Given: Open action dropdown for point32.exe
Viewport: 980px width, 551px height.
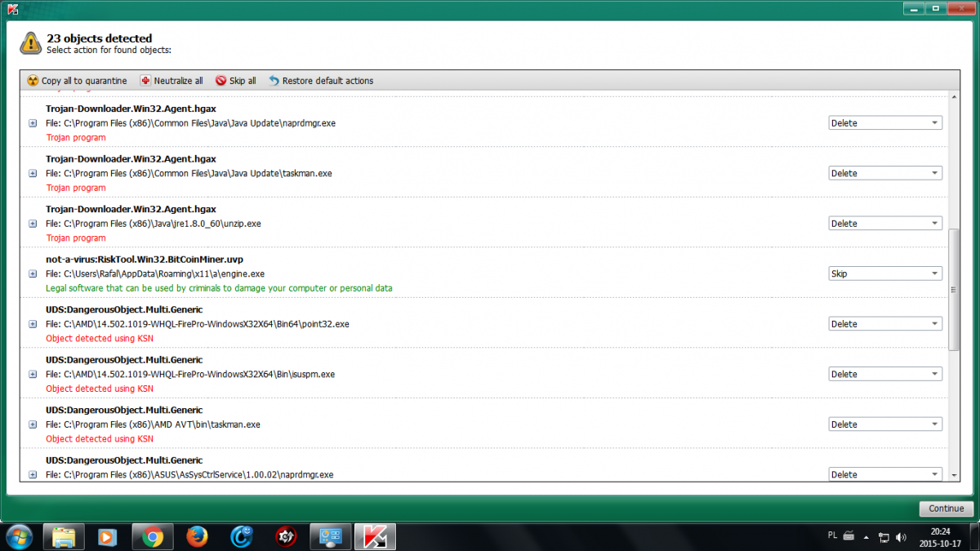Looking at the screenshot, I should [x=885, y=324].
